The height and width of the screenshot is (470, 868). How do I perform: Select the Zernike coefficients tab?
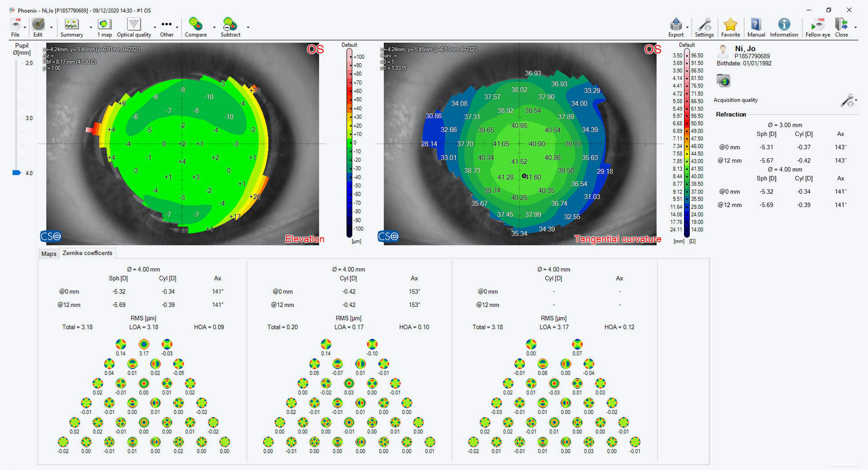(87, 253)
